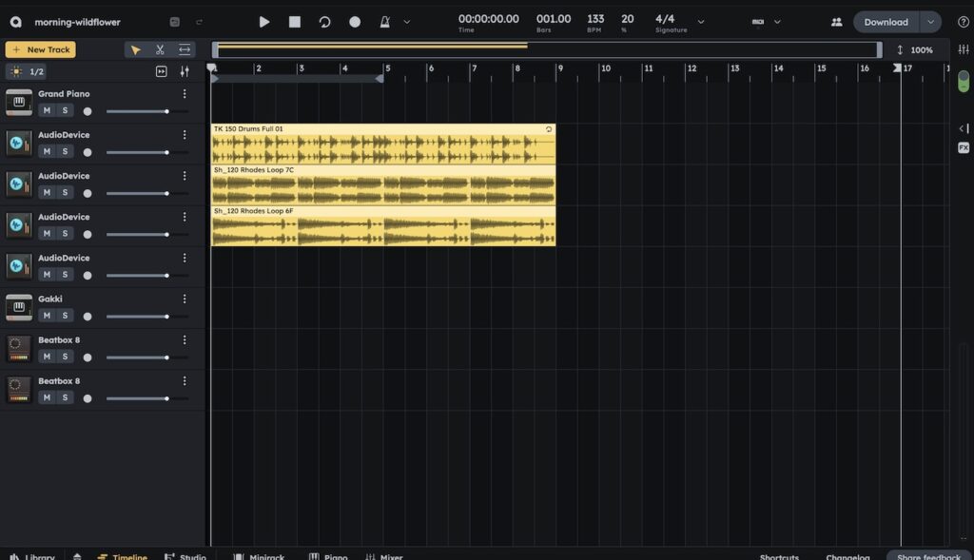Screen dimensions: 974x560
Task: Click the collaborators icon near Download
Action: point(836,21)
